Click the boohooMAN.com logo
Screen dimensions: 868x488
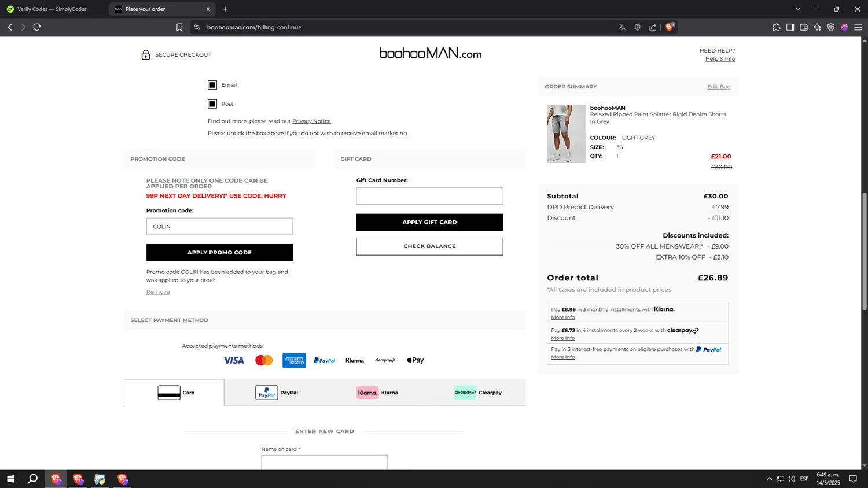(x=431, y=53)
